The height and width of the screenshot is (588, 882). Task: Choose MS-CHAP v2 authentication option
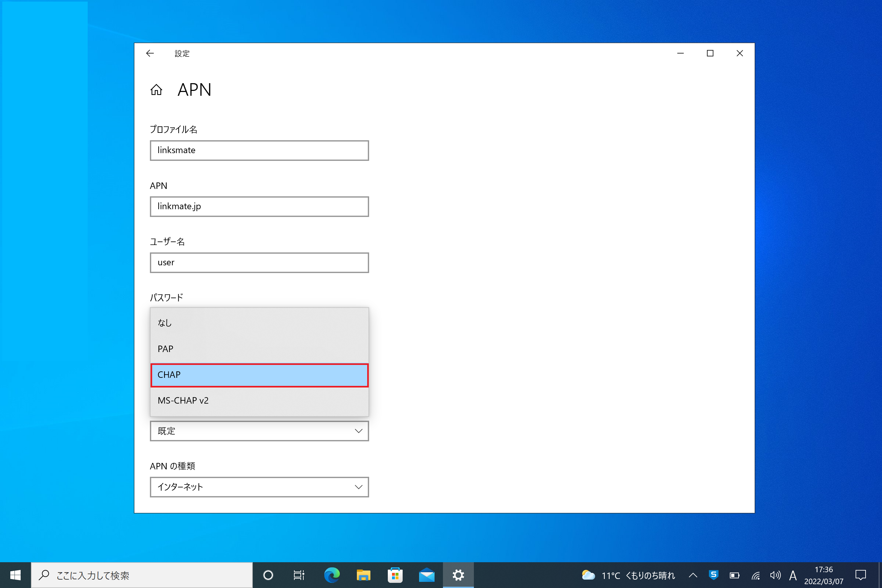coord(260,400)
